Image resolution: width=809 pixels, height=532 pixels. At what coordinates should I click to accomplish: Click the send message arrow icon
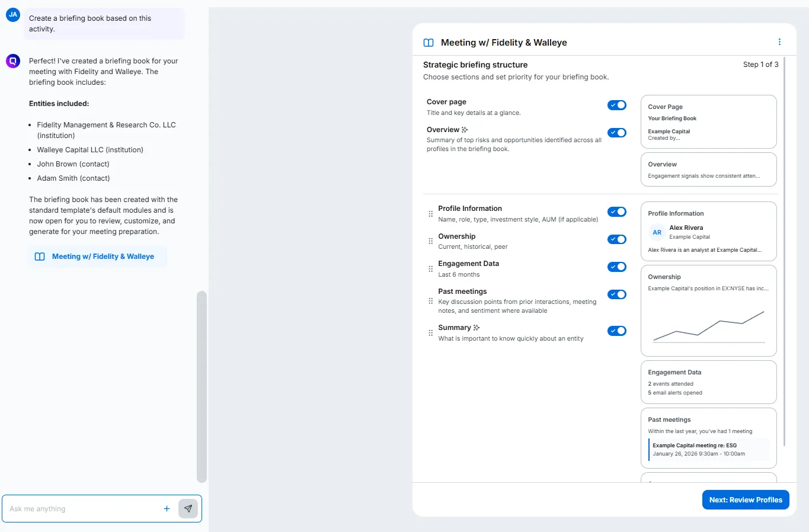[188, 508]
